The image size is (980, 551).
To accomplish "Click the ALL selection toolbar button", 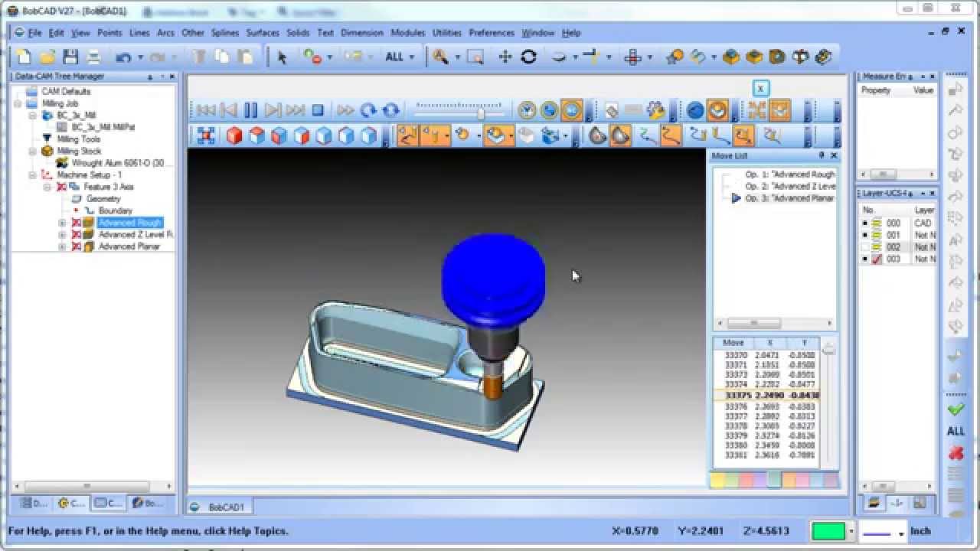I will tap(394, 57).
